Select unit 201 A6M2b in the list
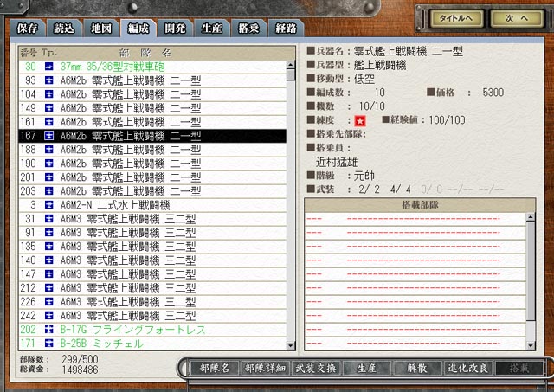Image resolution: width=554 pixels, height=392 pixels. 130,177
